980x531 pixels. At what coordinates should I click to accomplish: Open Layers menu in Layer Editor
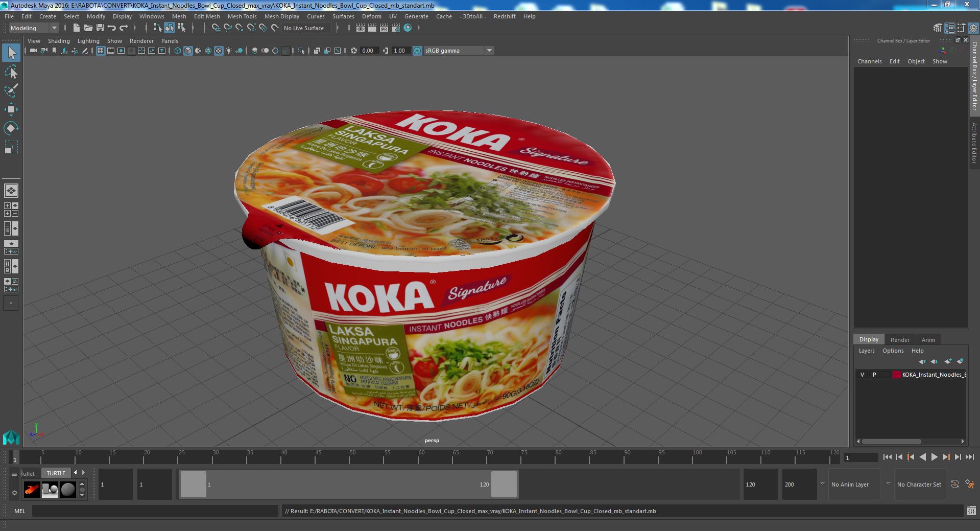coord(866,351)
